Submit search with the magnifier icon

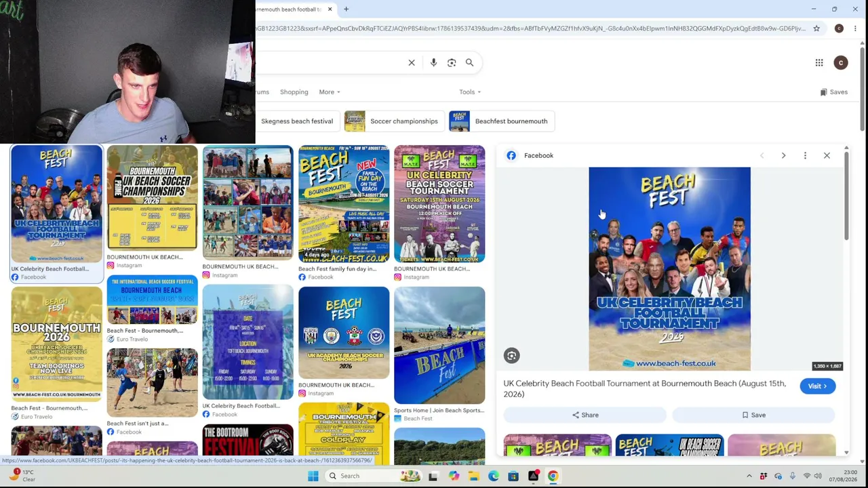pyautogui.click(x=469, y=62)
